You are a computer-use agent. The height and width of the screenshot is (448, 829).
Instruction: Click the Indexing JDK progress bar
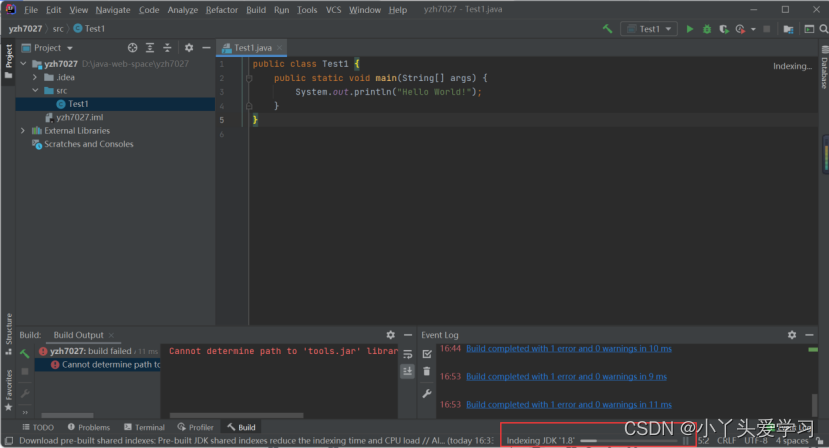coord(628,440)
